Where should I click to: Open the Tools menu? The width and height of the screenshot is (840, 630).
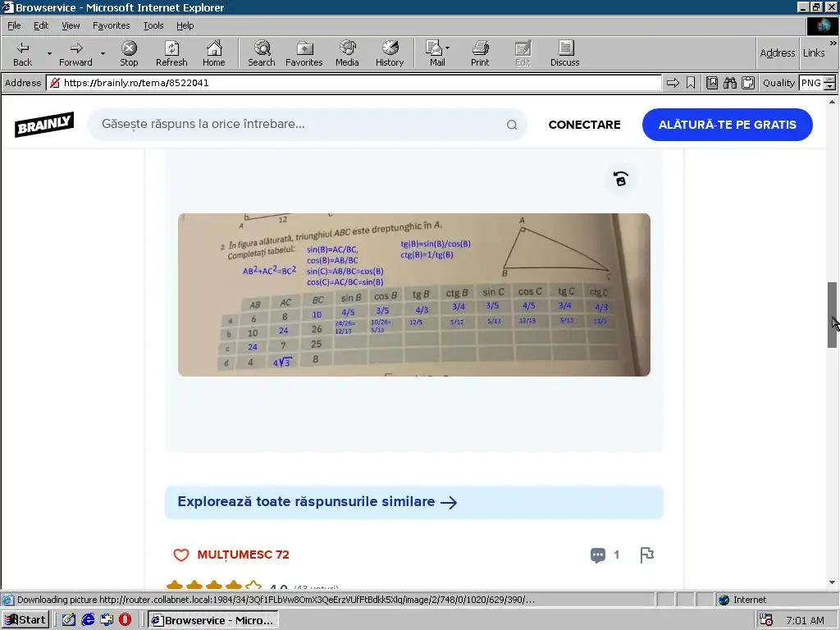click(x=153, y=25)
